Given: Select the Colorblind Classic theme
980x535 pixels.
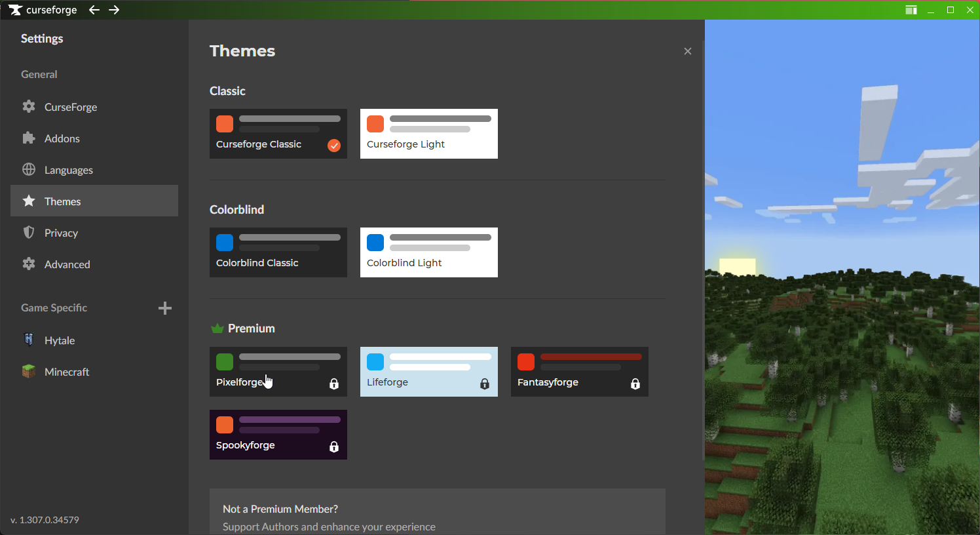Looking at the screenshot, I should point(278,252).
